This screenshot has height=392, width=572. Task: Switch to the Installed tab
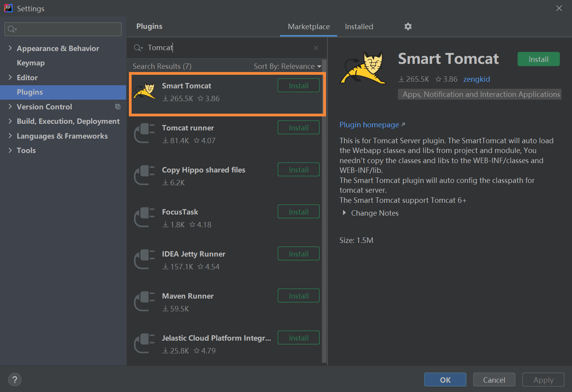coord(359,26)
